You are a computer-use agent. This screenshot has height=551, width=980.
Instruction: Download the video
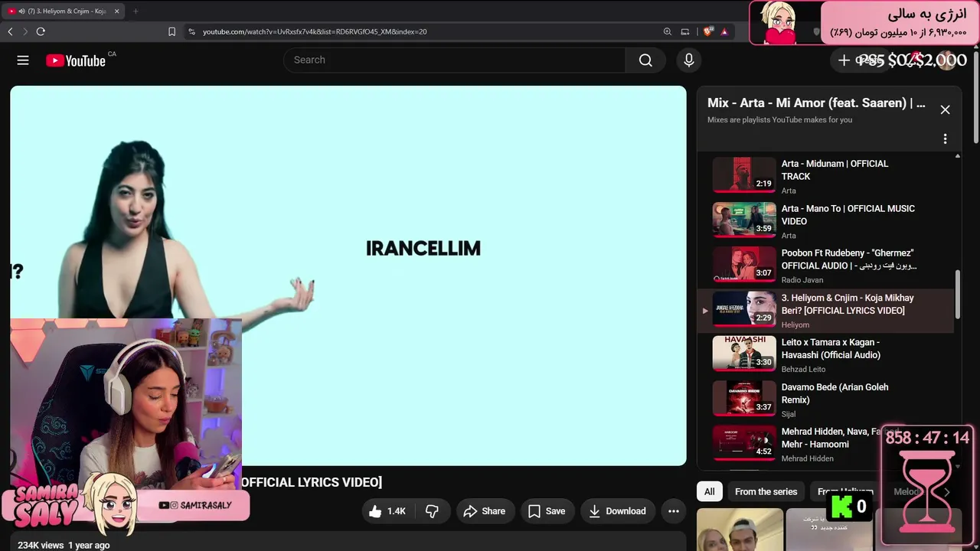617,511
